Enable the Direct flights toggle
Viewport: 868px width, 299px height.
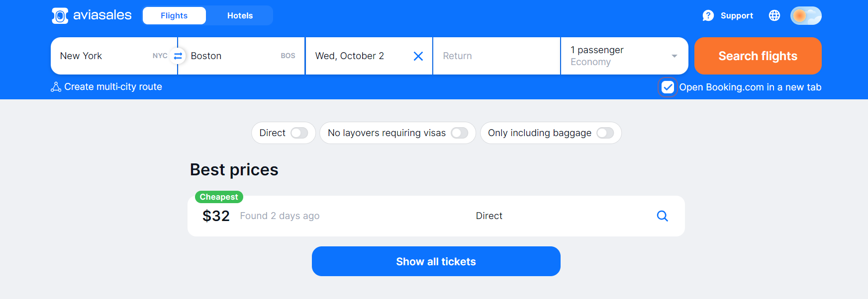(x=299, y=133)
